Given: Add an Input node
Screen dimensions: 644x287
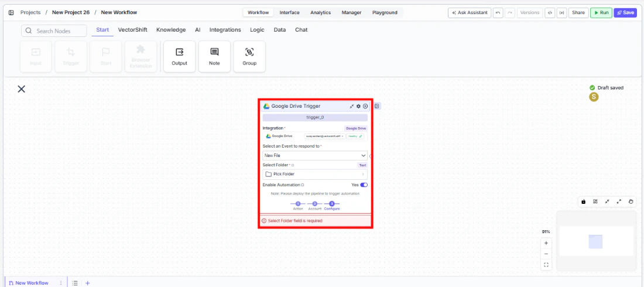Looking at the screenshot, I should pyautogui.click(x=36, y=56).
